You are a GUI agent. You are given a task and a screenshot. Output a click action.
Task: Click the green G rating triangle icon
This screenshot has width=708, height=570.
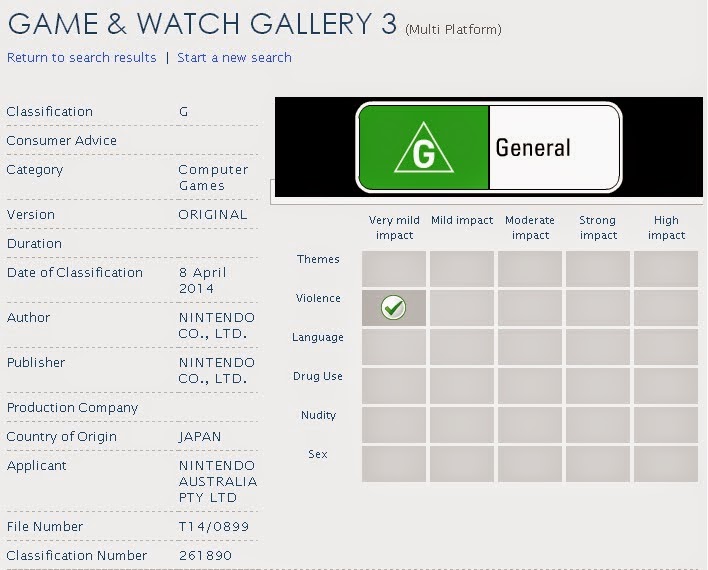pyautogui.click(x=424, y=148)
